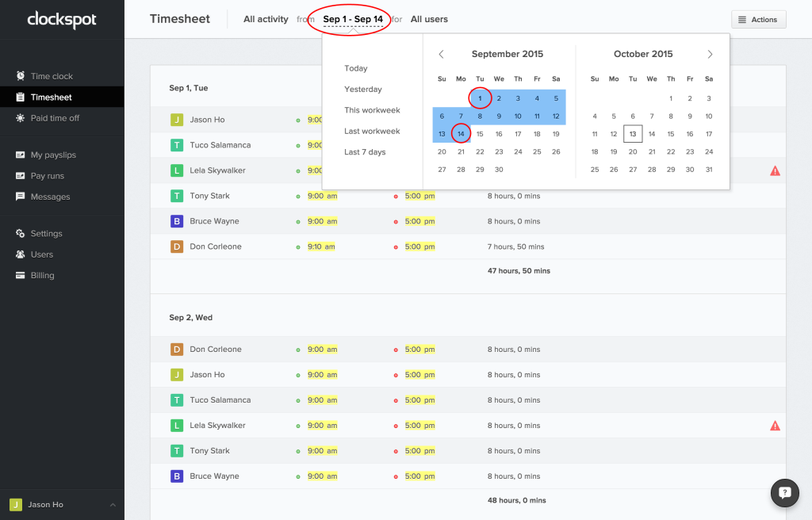Open the Pay runs section
This screenshot has height=520, width=812.
(x=46, y=175)
